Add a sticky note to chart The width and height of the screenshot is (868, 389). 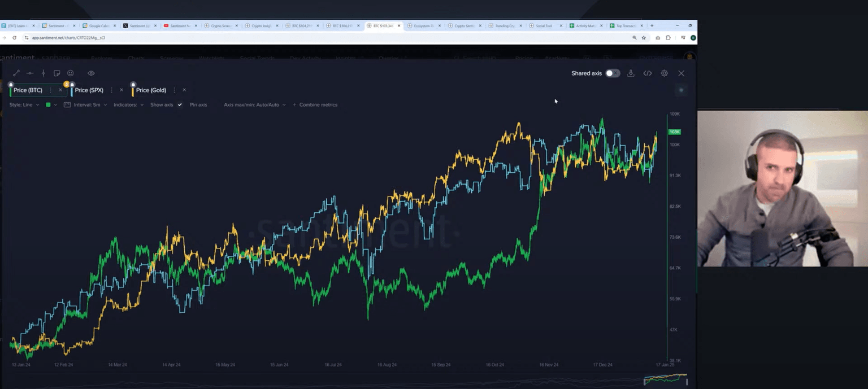(57, 73)
